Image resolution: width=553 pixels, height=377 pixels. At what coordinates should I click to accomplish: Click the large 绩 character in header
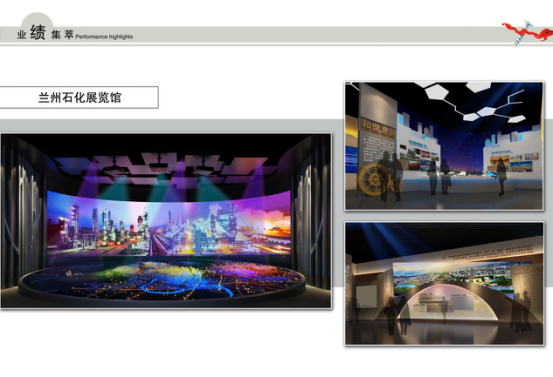[38, 32]
